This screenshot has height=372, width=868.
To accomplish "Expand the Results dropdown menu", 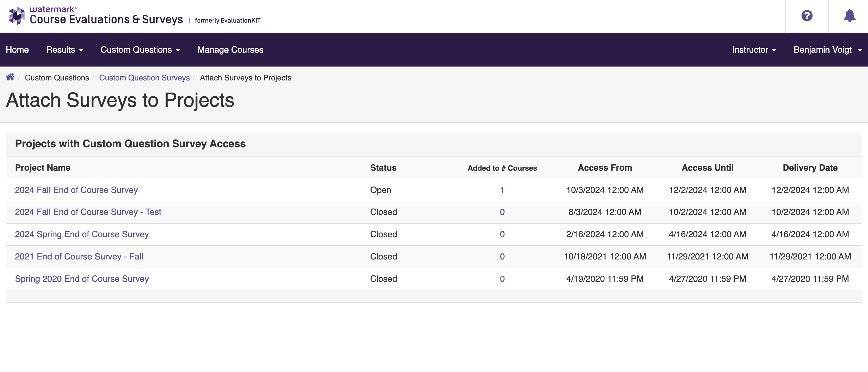I will [64, 50].
